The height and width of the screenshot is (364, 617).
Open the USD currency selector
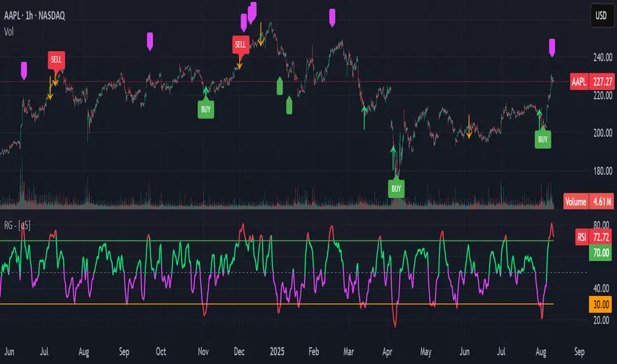pos(602,16)
